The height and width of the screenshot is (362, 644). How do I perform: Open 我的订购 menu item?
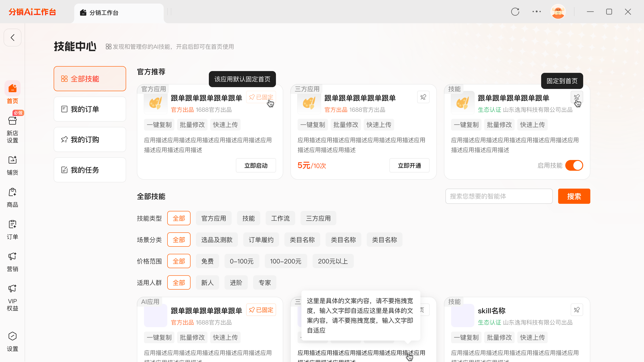pos(90,139)
